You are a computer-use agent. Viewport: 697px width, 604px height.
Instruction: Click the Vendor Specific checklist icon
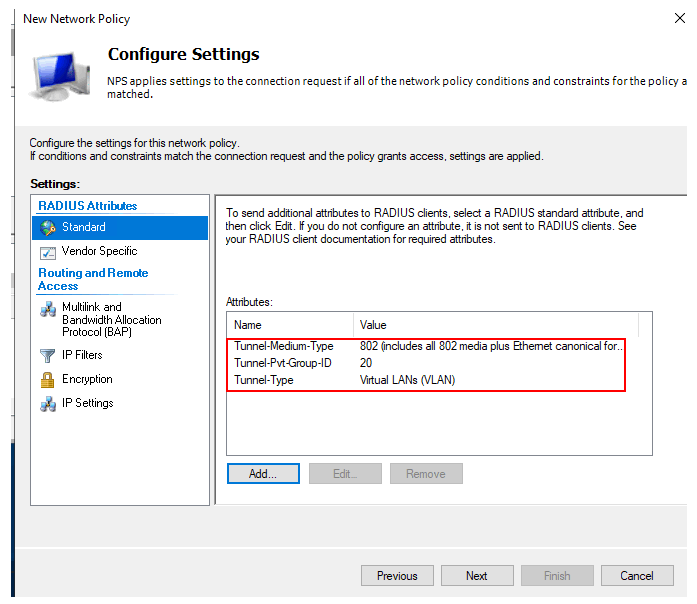[47, 252]
